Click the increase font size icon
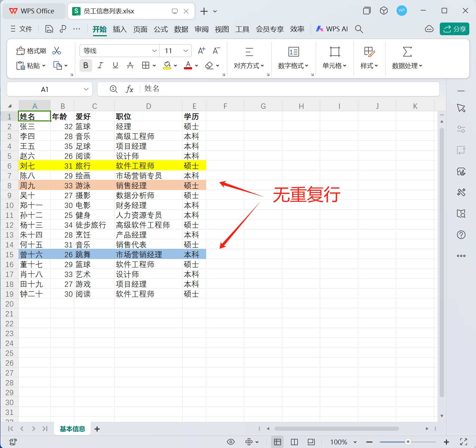The height and width of the screenshot is (448, 476). pos(201,51)
